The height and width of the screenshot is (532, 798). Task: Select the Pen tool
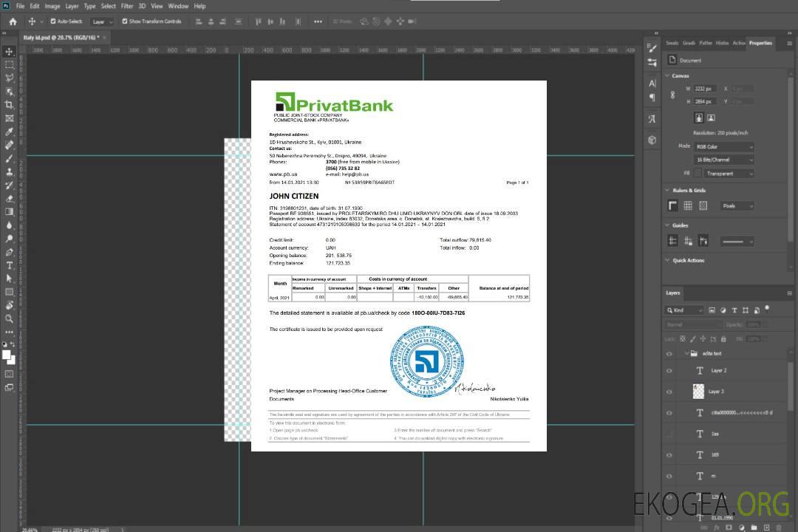[9, 252]
